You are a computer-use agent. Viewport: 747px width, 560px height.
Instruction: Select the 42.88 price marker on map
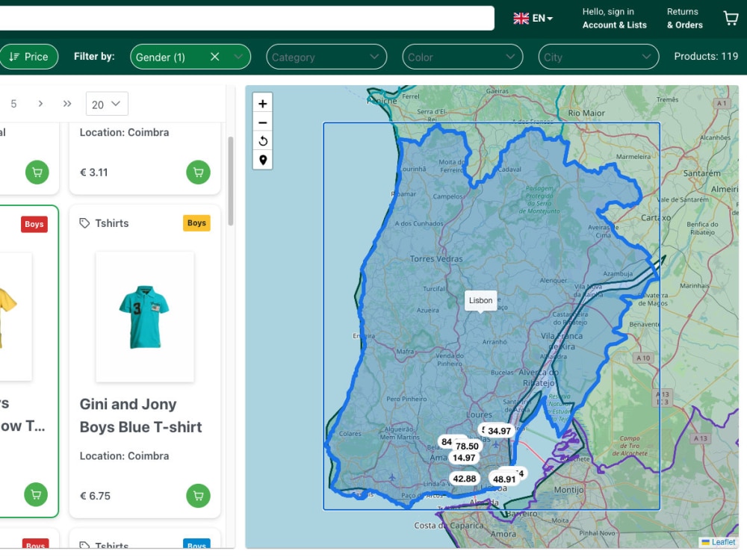465,479
